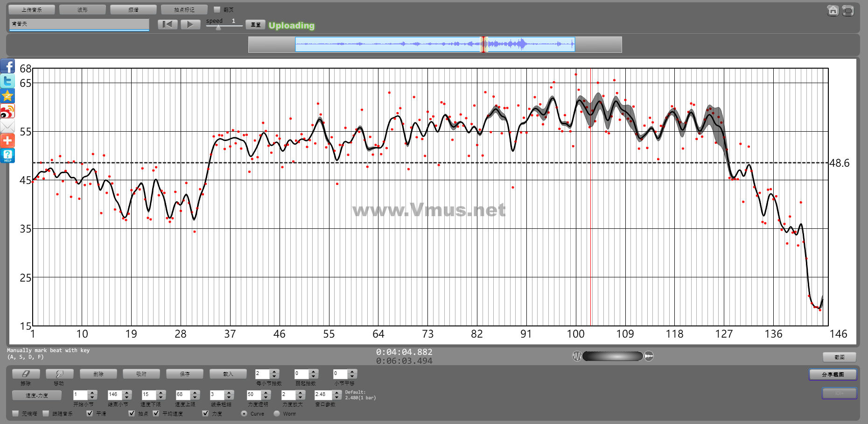Decrease the 速度上限 stepper value
Viewport: 868px width, 424px height.
[x=195, y=397]
